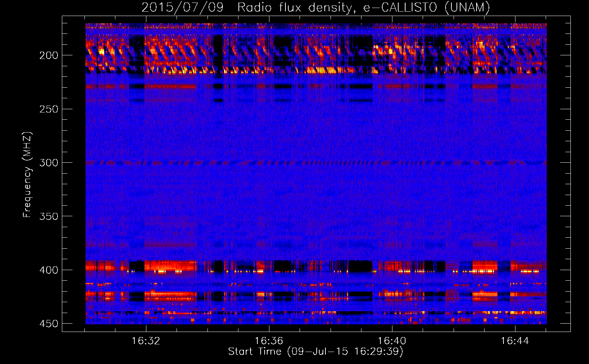Click the 200 frequency tick label
The image size is (589, 364).
tap(49, 55)
